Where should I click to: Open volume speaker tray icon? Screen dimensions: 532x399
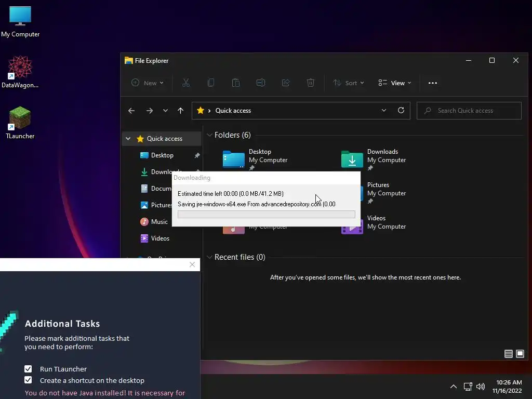click(x=481, y=387)
